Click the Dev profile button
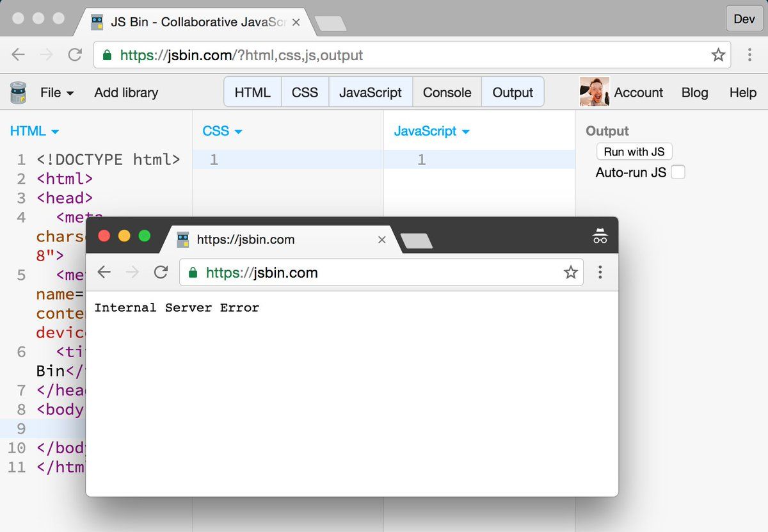 click(x=744, y=19)
